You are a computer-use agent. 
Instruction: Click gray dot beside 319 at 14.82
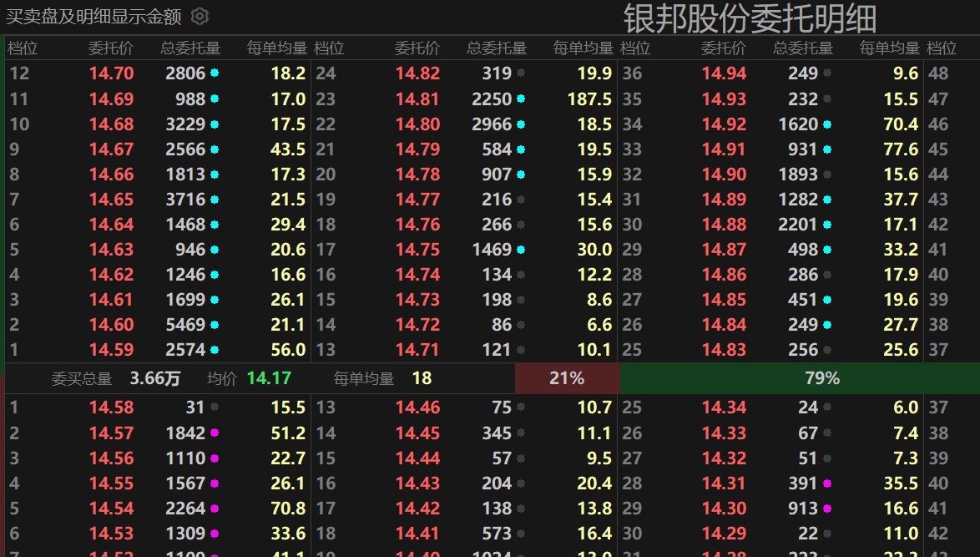521,73
